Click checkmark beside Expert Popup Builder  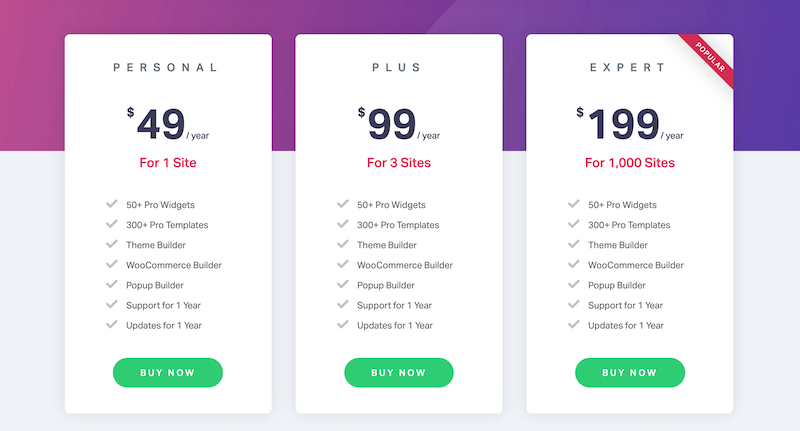click(x=574, y=285)
